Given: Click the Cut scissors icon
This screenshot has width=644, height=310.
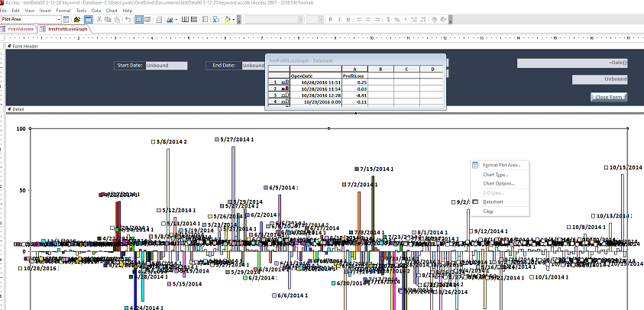Looking at the screenshot, I should (x=99, y=19).
